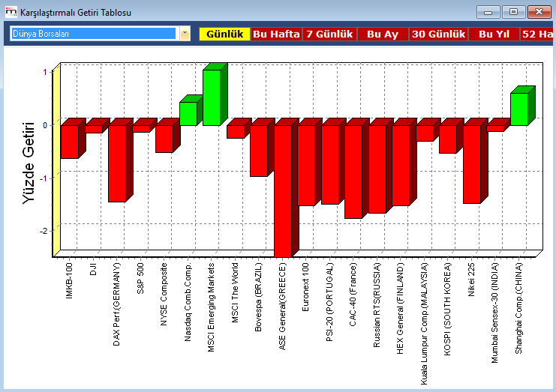
Task: Click the DAX Perf.(GERMANY) red bar
Action: click(x=117, y=163)
